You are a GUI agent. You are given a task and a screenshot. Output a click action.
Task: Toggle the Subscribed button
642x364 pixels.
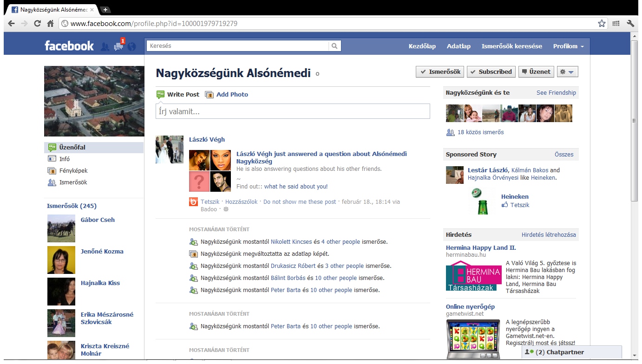pos(491,72)
